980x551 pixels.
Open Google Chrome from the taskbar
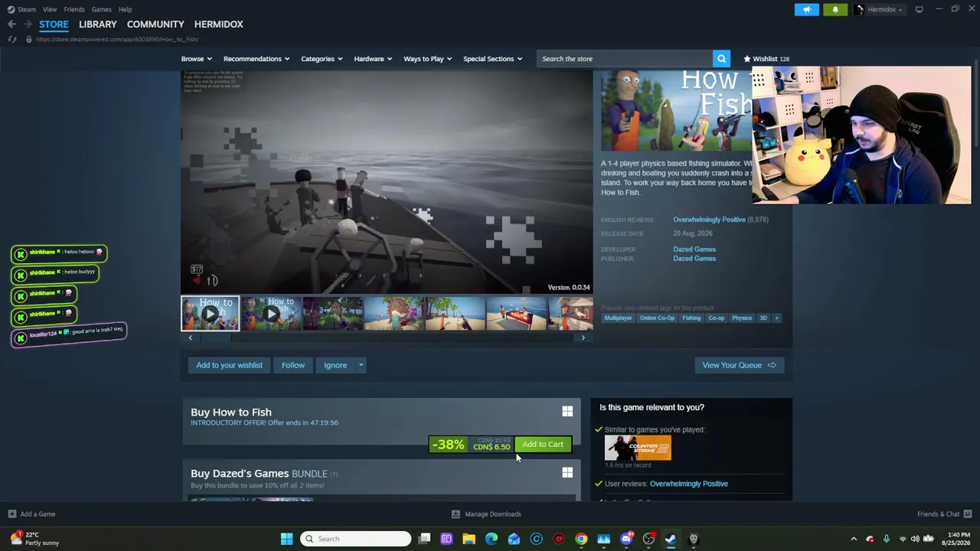click(581, 539)
